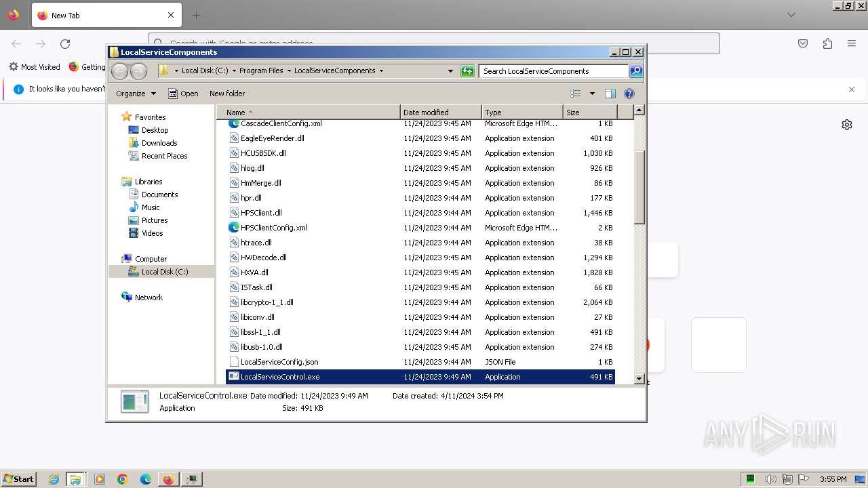This screenshot has height=488, width=868.
Task: Open the Windows Start menu
Action: pyautogui.click(x=18, y=479)
